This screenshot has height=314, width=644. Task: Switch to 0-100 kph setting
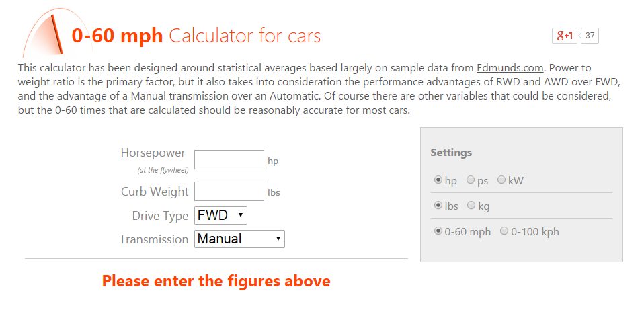504,231
